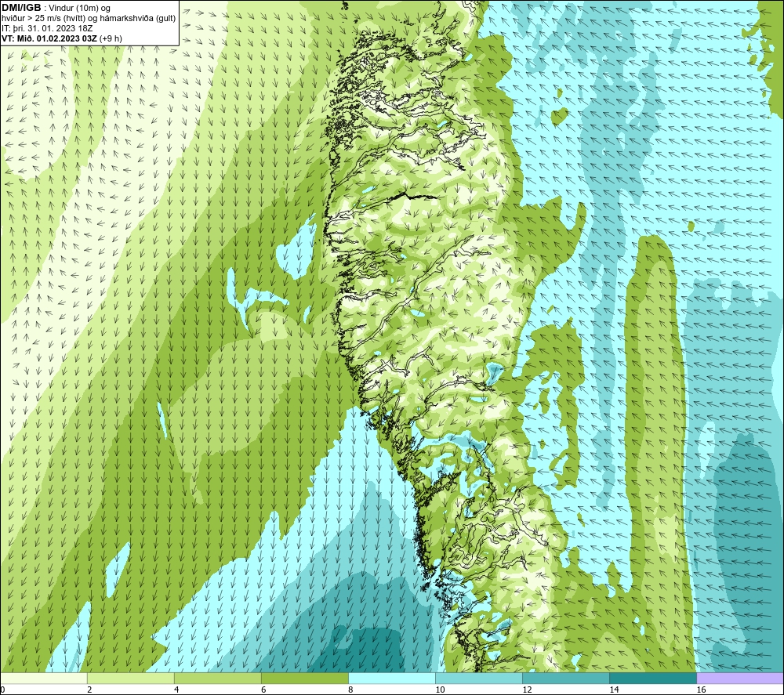
Task: Click the scale label '10'
Action: (440, 690)
